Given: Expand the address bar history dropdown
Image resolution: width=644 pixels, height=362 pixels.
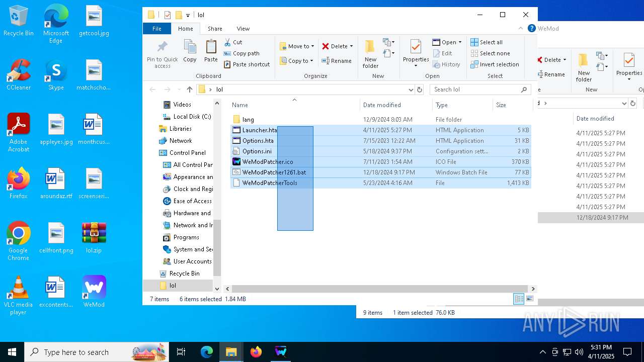Looking at the screenshot, I should pyautogui.click(x=411, y=89).
